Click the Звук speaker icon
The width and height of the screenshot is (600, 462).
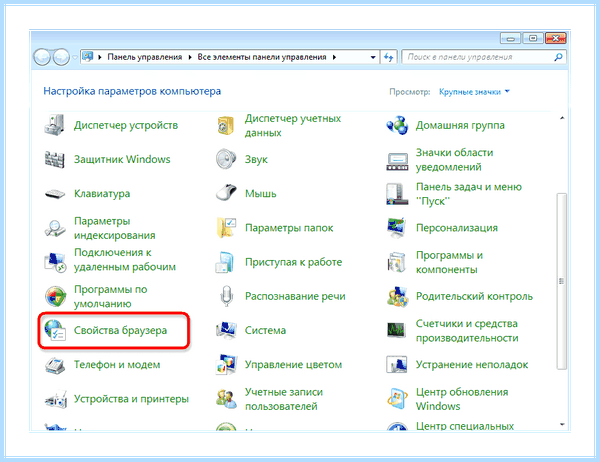tap(226, 159)
